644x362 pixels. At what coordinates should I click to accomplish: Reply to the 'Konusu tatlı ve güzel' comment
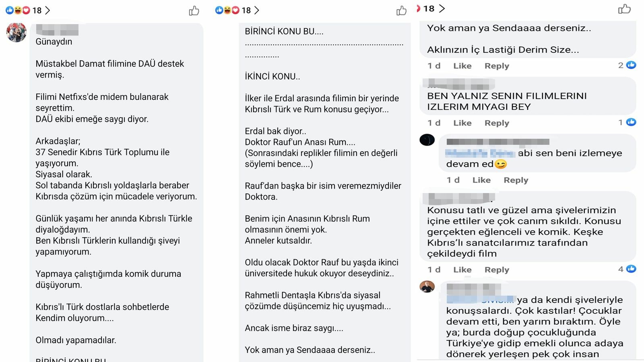pos(497,270)
